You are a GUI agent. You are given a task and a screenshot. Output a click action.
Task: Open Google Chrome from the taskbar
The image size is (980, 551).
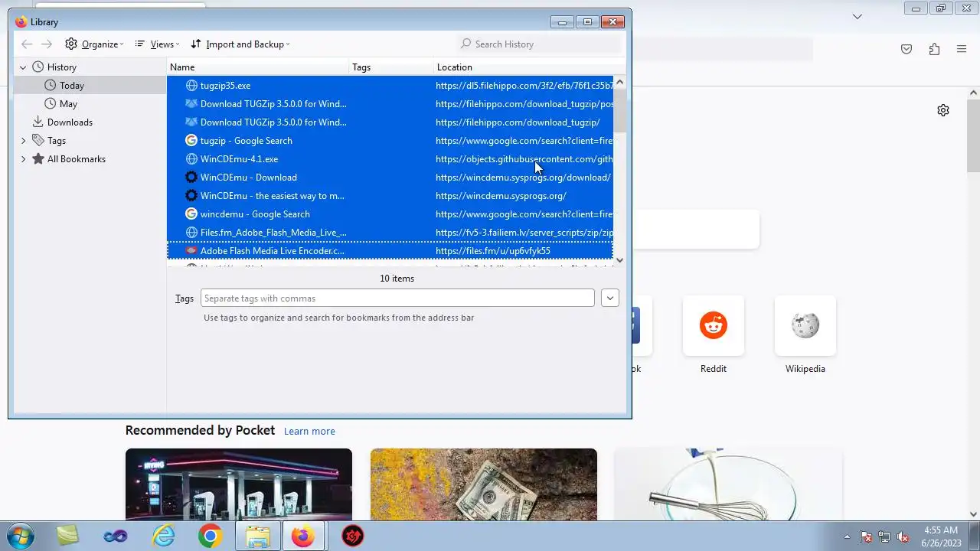(210, 536)
